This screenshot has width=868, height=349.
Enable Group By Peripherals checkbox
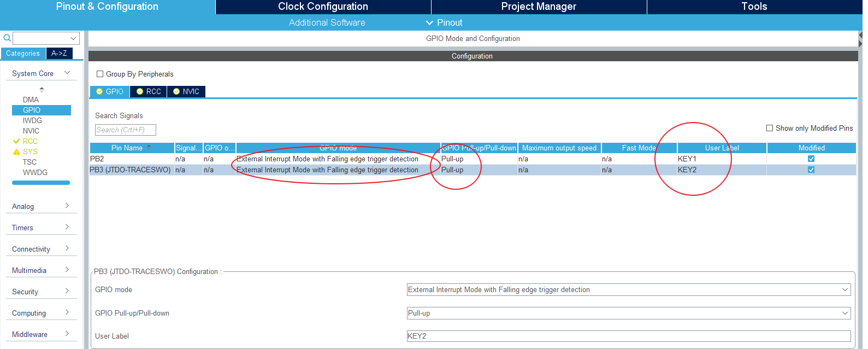click(x=100, y=74)
